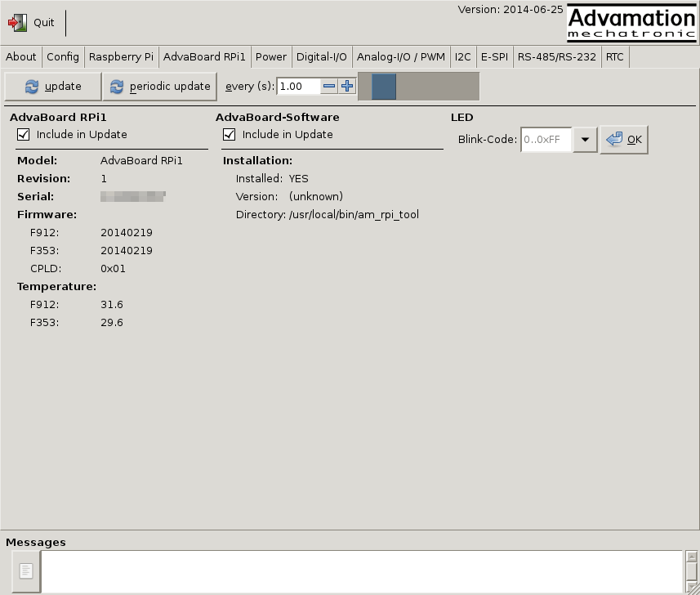This screenshot has height=595, width=700.
Task: Switch to the Digital-I/O tab
Action: (322, 57)
